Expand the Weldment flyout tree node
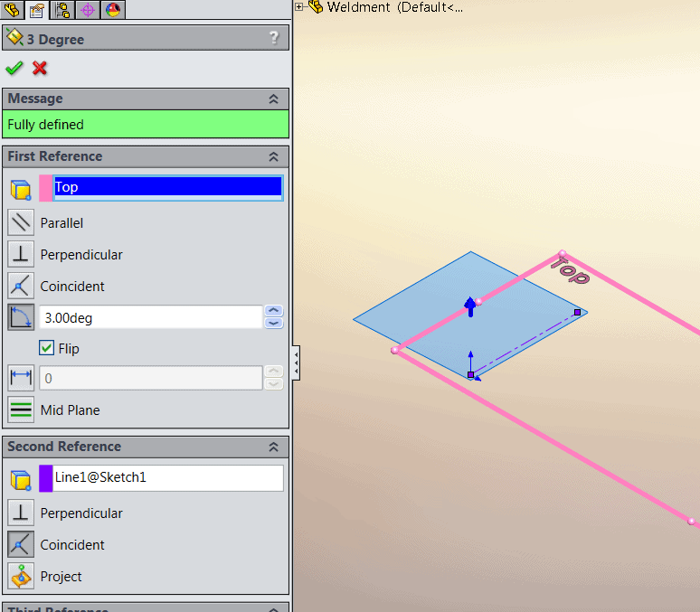This screenshot has width=700, height=612. tap(299, 6)
